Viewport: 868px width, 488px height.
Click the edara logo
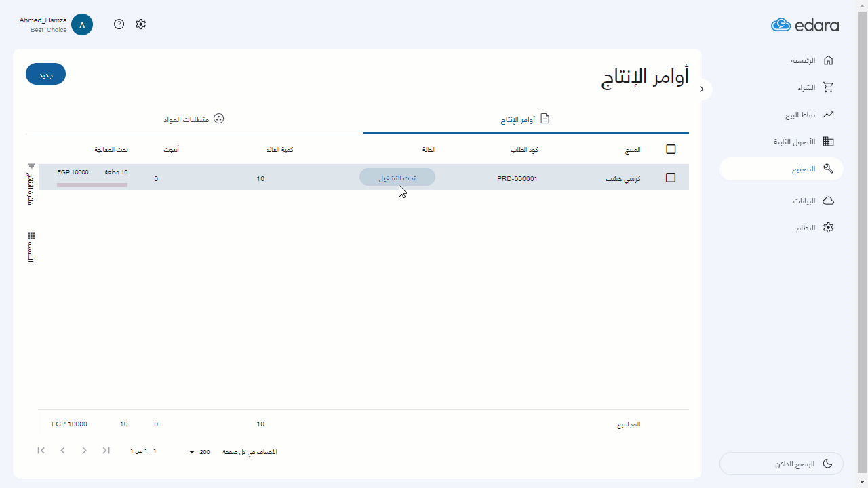805,25
